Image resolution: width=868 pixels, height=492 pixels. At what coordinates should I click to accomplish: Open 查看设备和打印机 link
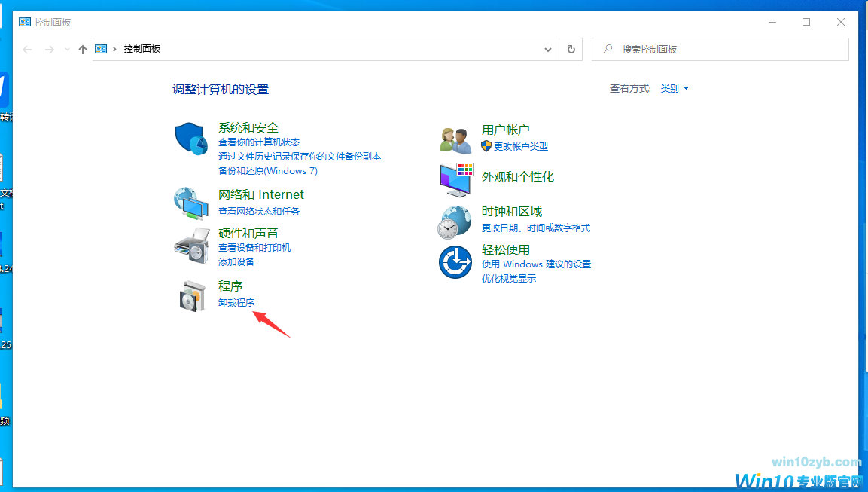(x=254, y=248)
